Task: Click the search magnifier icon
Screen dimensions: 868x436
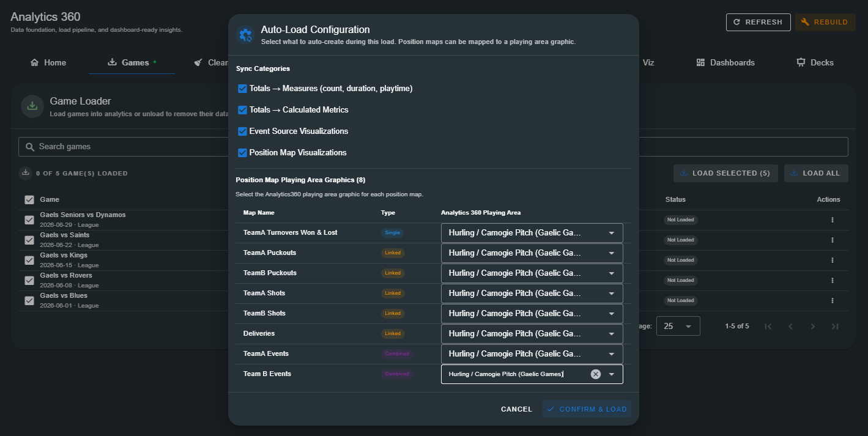Action: pyautogui.click(x=29, y=147)
